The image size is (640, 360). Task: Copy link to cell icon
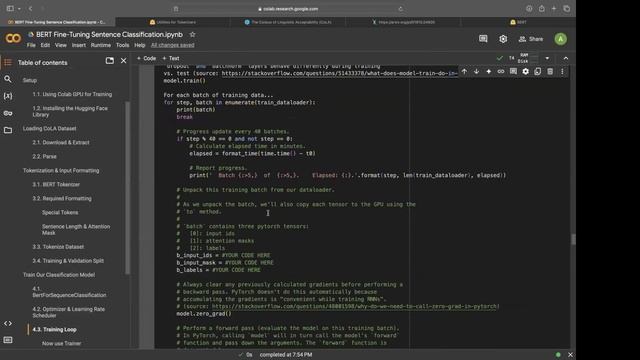point(501,71)
